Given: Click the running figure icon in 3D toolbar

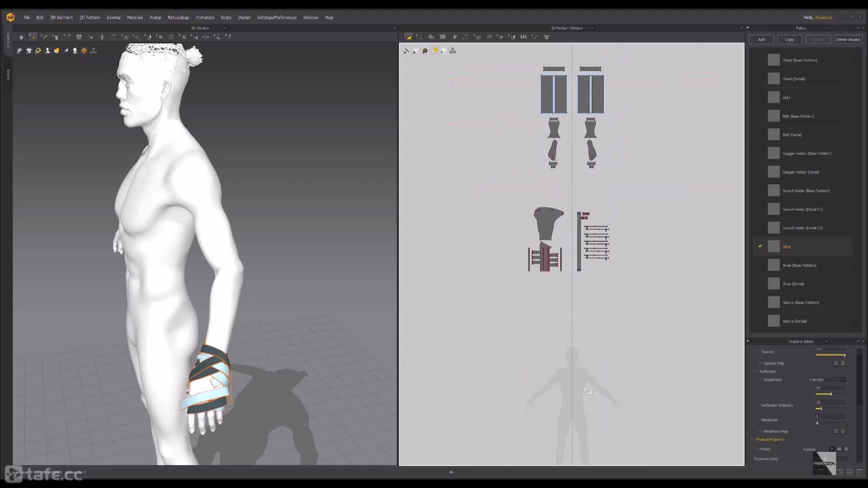Looking at the screenshot, I should [228, 37].
